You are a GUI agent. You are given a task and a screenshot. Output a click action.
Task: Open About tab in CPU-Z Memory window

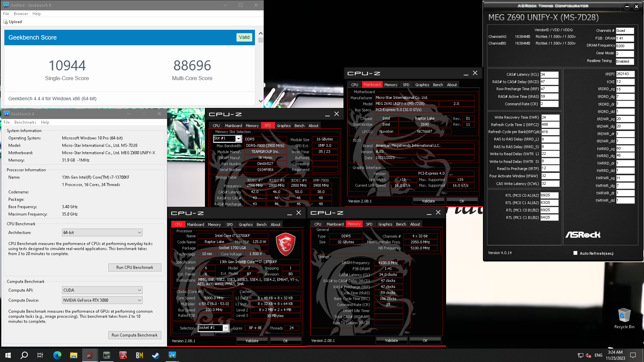tap(415, 224)
